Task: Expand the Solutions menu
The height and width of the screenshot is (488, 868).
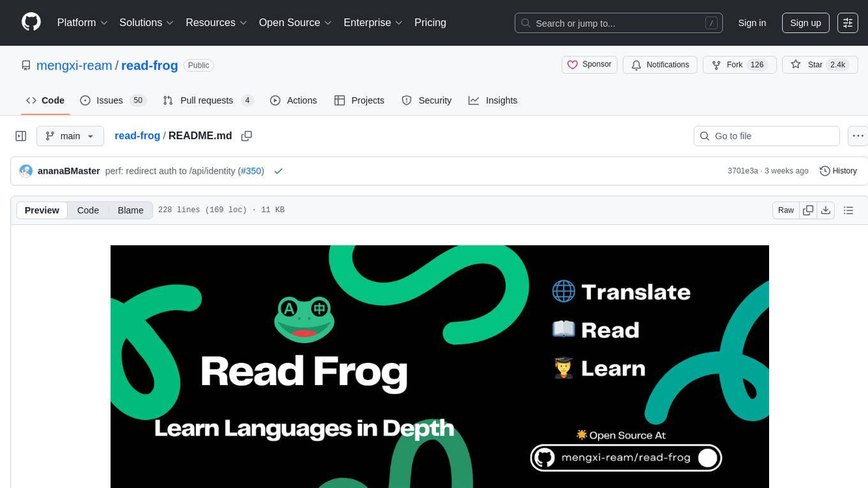Action: [x=146, y=22]
